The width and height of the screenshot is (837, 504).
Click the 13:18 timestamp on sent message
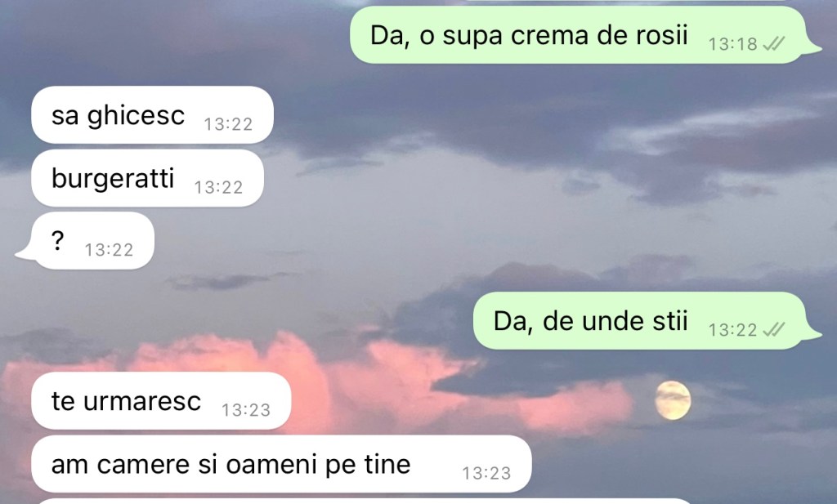point(733,44)
